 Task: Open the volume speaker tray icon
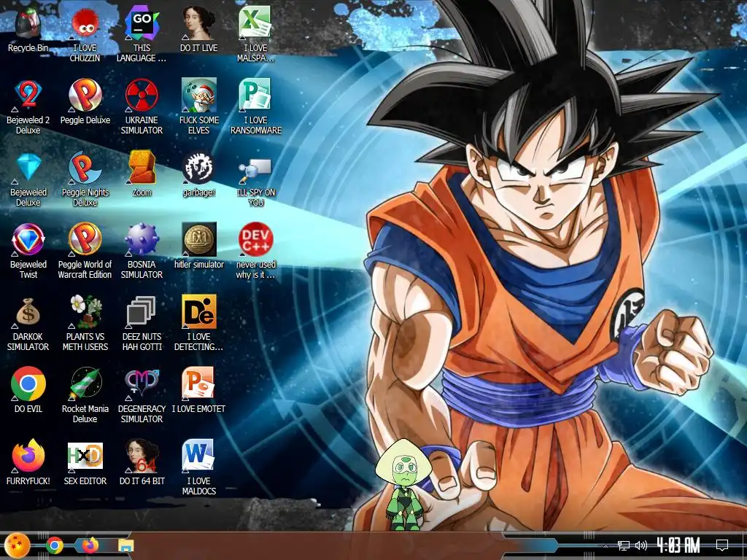(x=640, y=545)
